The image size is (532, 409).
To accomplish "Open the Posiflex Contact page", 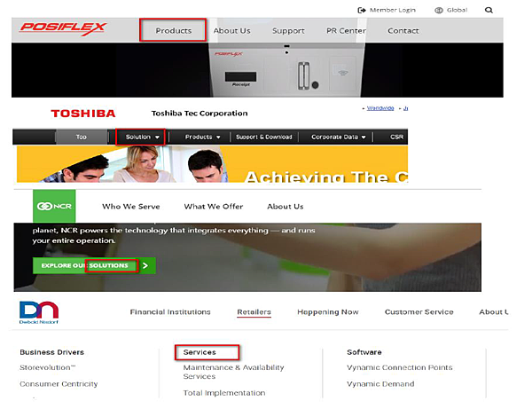I will tap(403, 30).
